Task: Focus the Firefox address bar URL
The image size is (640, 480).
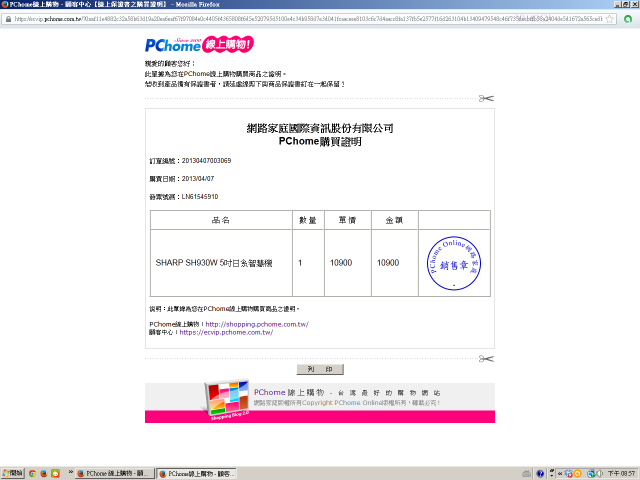Action: click(308, 19)
